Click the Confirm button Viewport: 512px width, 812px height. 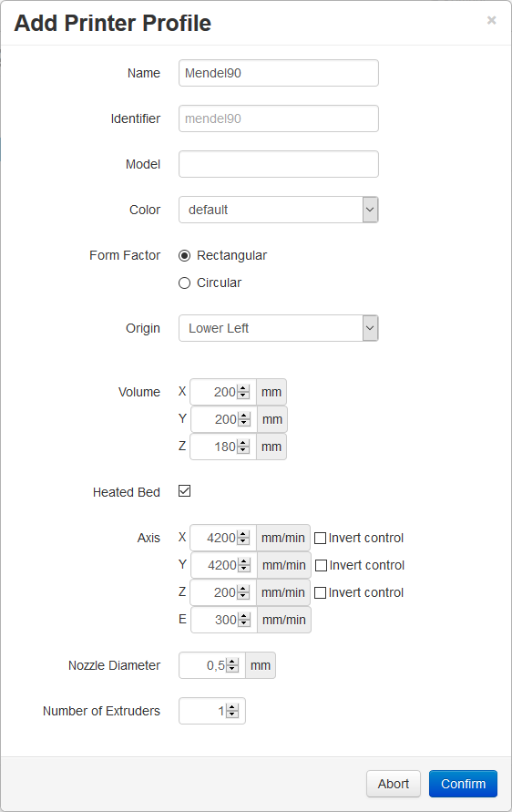(x=463, y=784)
